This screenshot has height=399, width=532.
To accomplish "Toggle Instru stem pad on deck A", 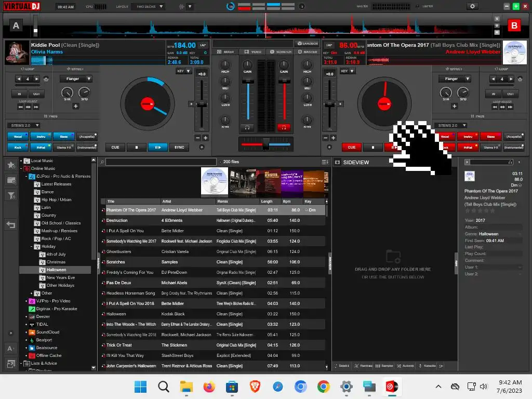I will pyautogui.click(x=41, y=137).
